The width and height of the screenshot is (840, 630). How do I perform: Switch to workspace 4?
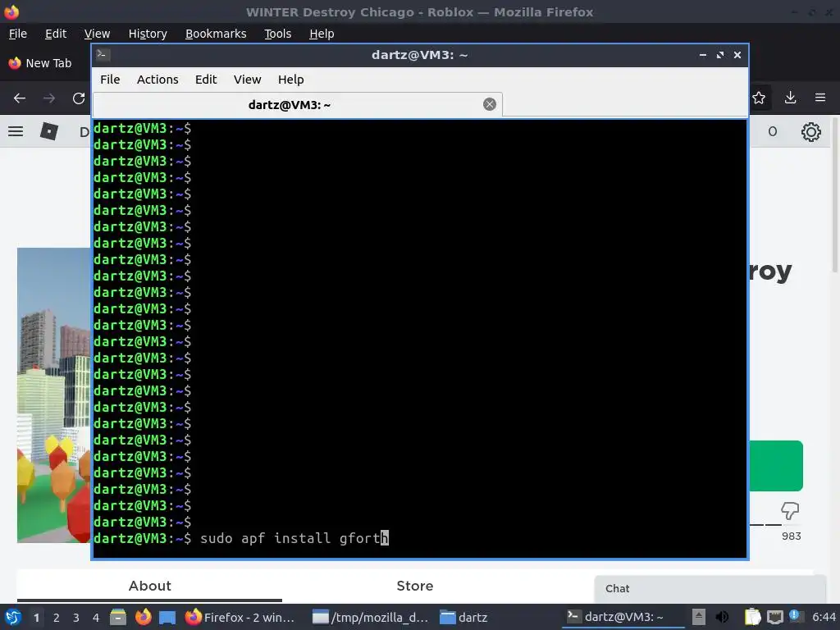tap(96, 618)
